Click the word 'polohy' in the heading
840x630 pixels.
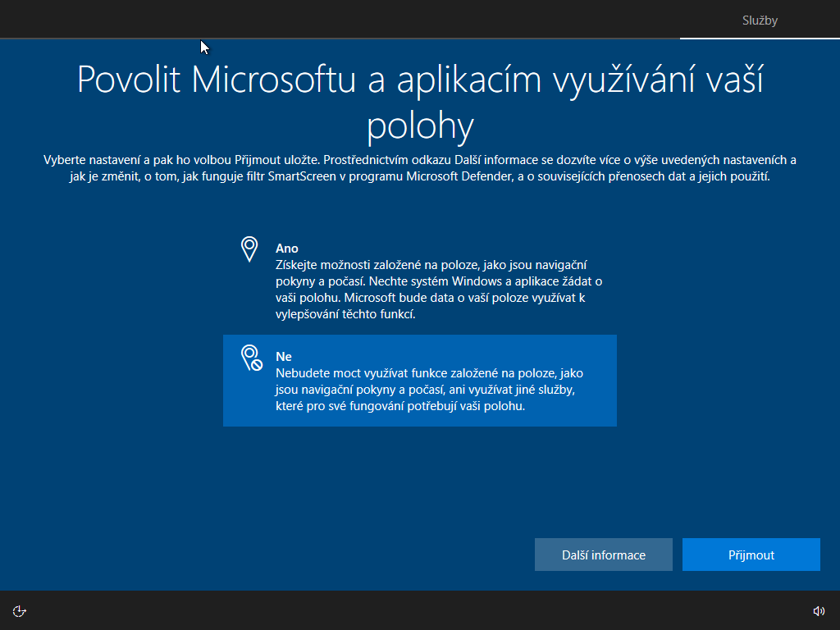click(x=420, y=126)
